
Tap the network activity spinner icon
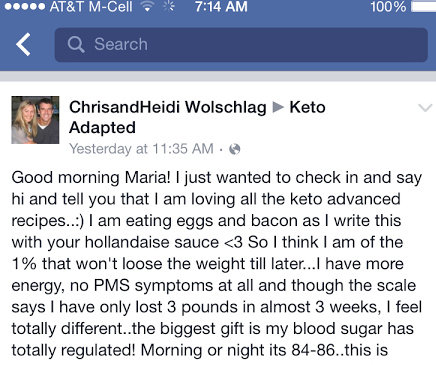169,7
